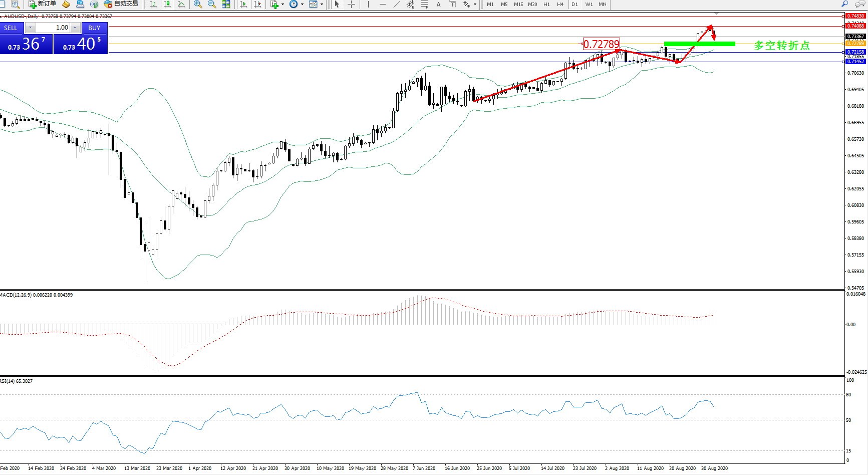Switch chart to candlestick mode
Screen dimensions: 868x475
click(x=167, y=4)
